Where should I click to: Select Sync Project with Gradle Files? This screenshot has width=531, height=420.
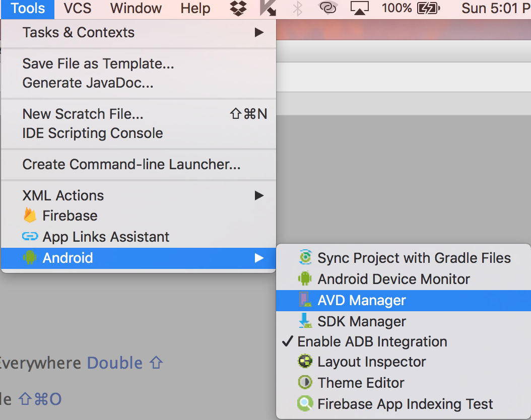point(404,258)
